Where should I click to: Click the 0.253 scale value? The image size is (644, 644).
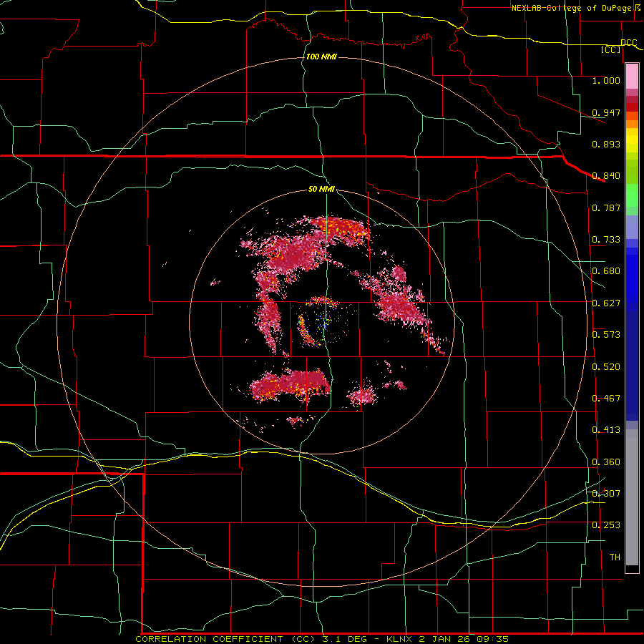tap(606, 525)
